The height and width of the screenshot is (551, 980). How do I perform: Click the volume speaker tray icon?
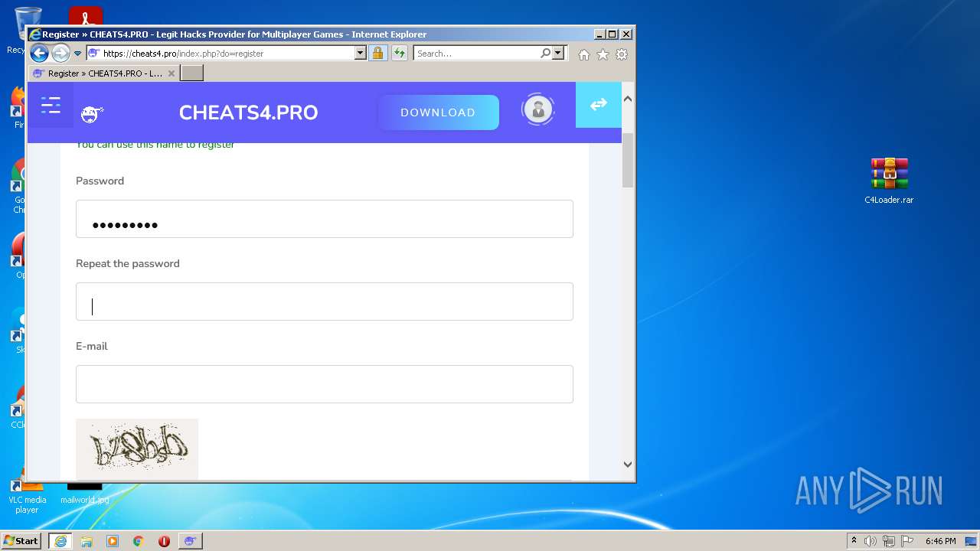[x=871, y=541]
